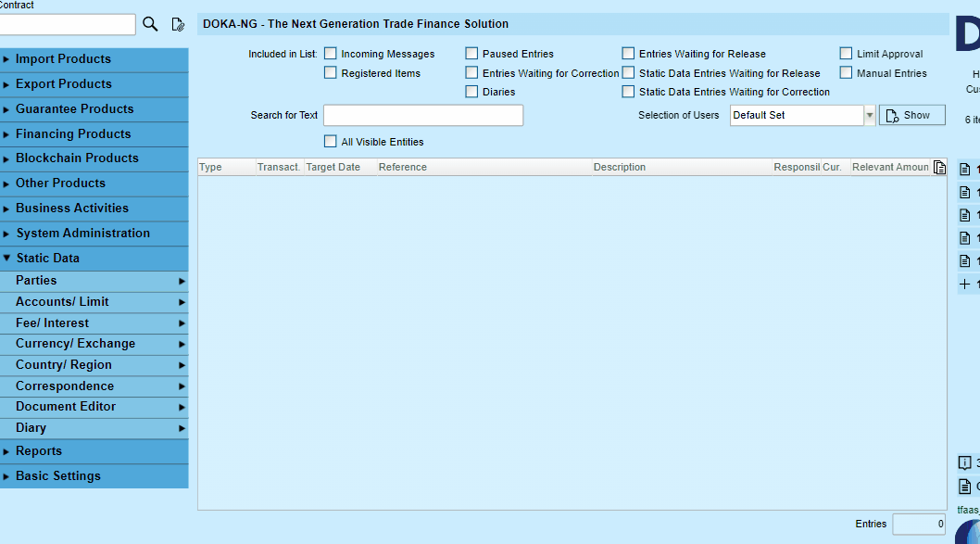Click the magnifying glass search icon
Image resolution: width=980 pixels, height=544 pixels.
(150, 24)
